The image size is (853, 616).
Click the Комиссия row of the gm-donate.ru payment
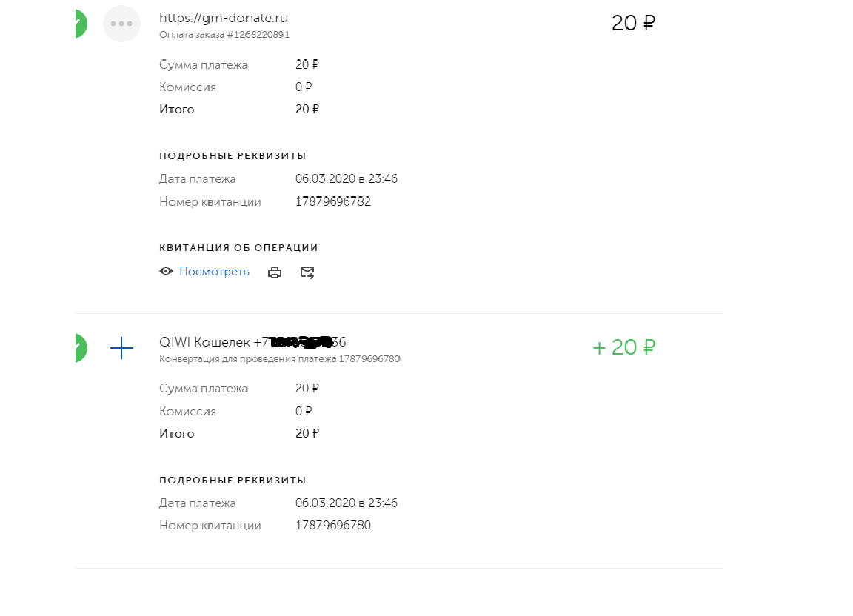tap(187, 87)
